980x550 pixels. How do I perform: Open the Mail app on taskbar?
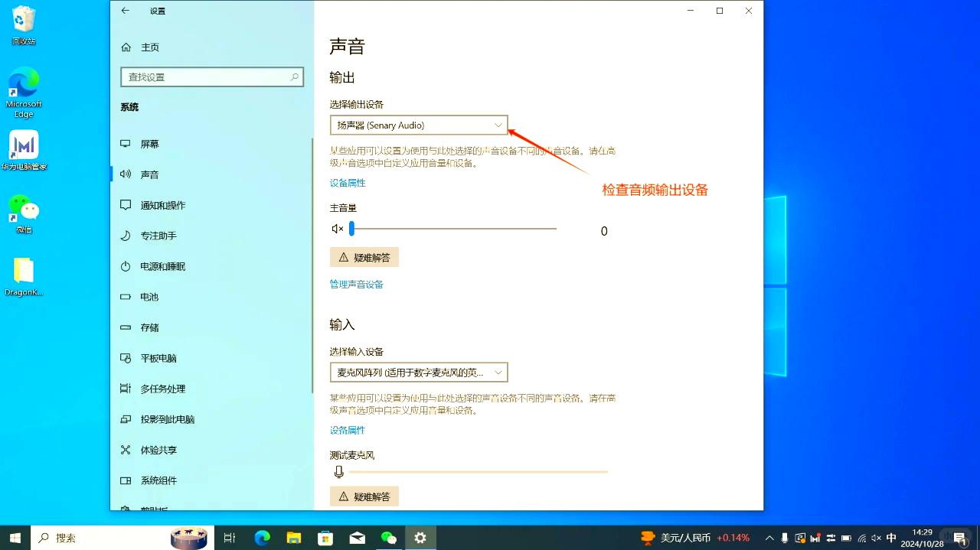[x=357, y=538]
